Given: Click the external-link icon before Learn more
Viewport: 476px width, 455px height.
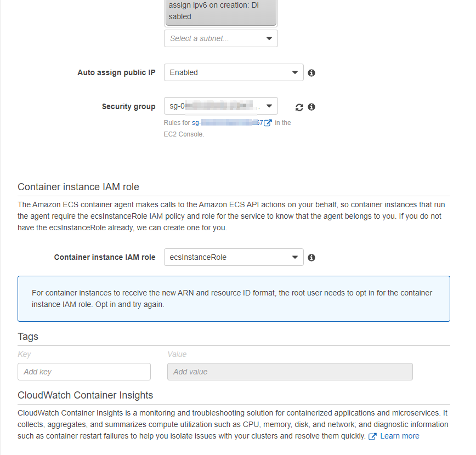Looking at the screenshot, I should point(372,436).
